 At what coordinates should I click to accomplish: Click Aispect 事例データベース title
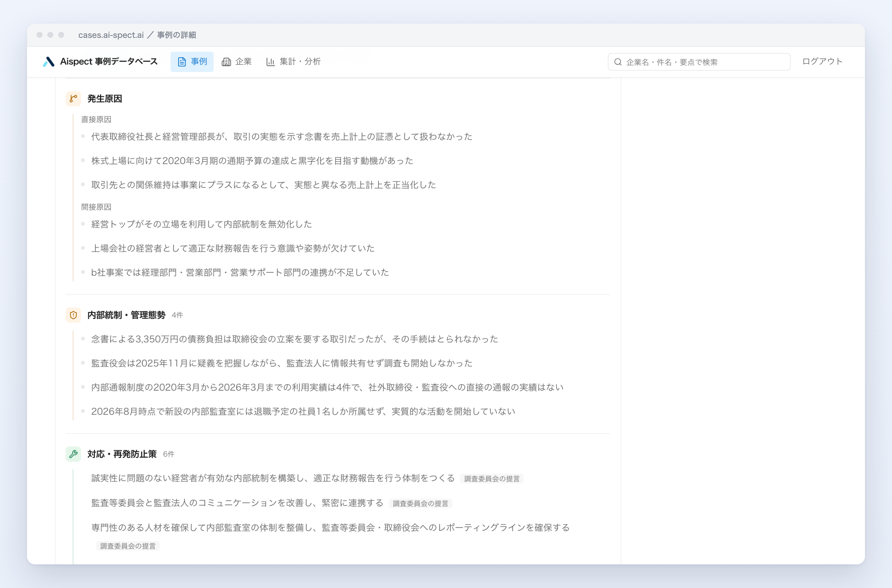tap(109, 62)
